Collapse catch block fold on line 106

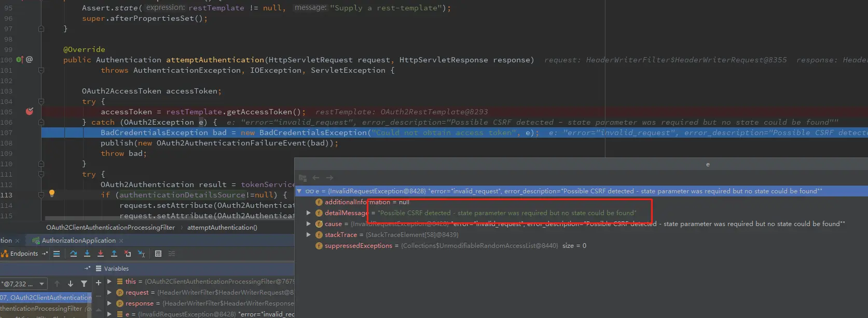click(x=41, y=122)
